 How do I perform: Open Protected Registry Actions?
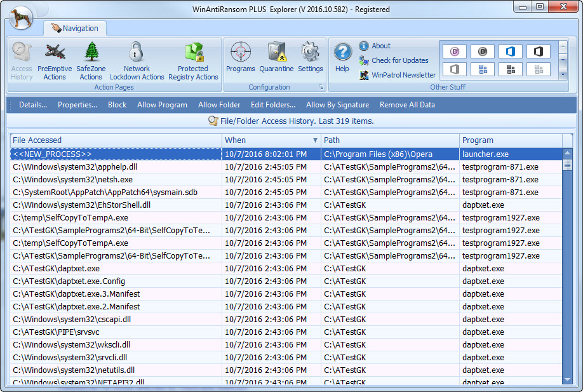click(x=193, y=62)
